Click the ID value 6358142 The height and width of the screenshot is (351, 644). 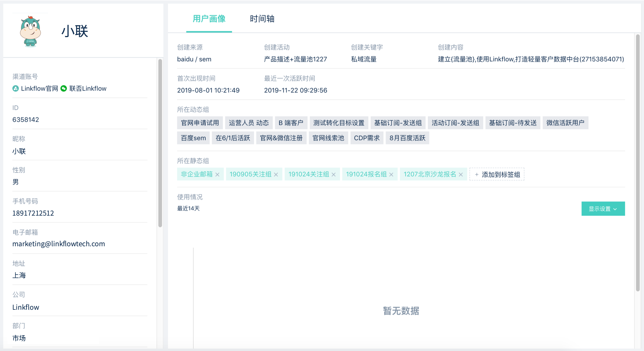click(25, 120)
